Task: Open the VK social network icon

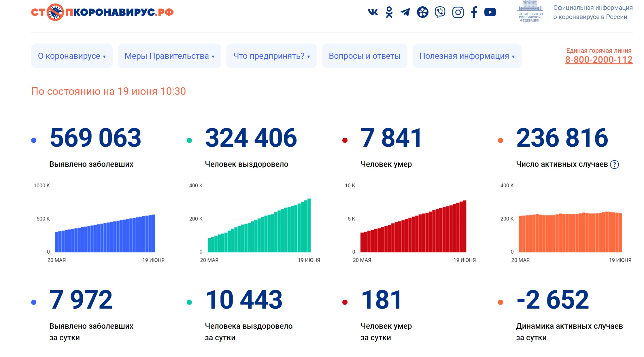Action: tap(373, 12)
